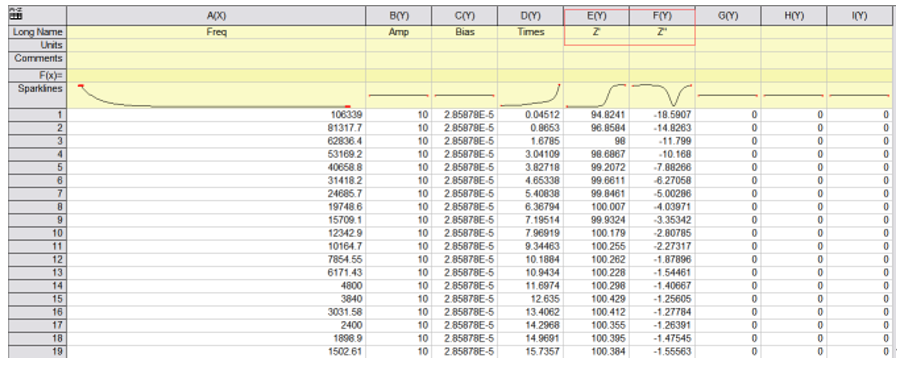Click the F(x)= row label
The width and height of the screenshot is (897, 366).
click(x=37, y=75)
